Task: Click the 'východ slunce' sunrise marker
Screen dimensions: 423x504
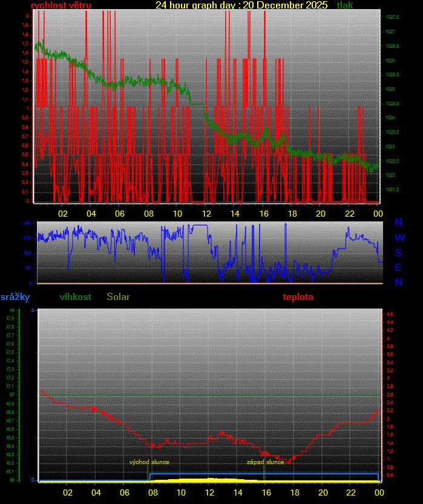Action: click(x=149, y=462)
